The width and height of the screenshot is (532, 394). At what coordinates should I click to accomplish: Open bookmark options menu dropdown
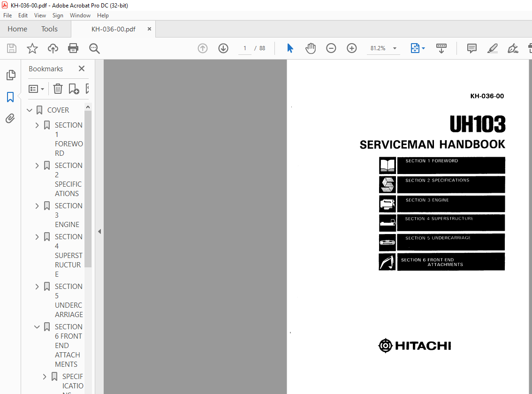pos(37,89)
